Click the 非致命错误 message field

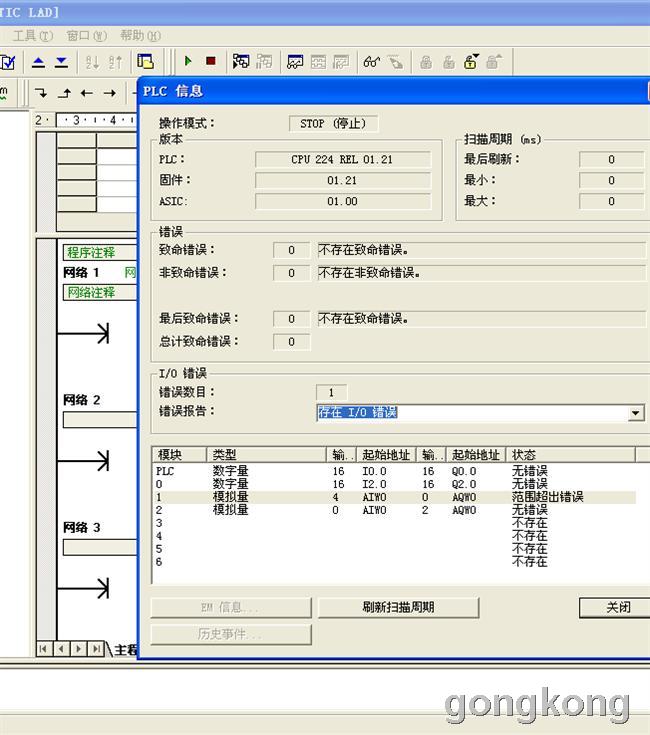[481, 273]
